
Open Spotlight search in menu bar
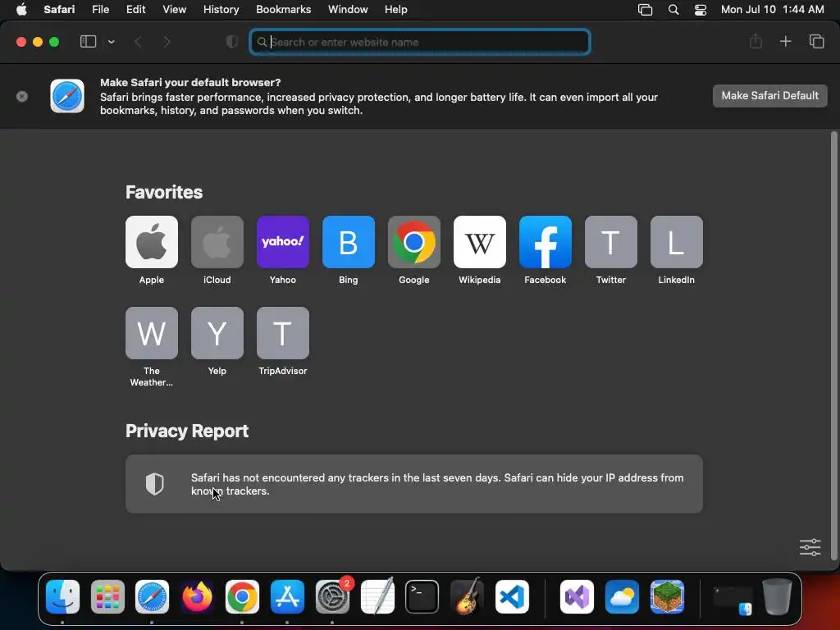[x=673, y=10]
